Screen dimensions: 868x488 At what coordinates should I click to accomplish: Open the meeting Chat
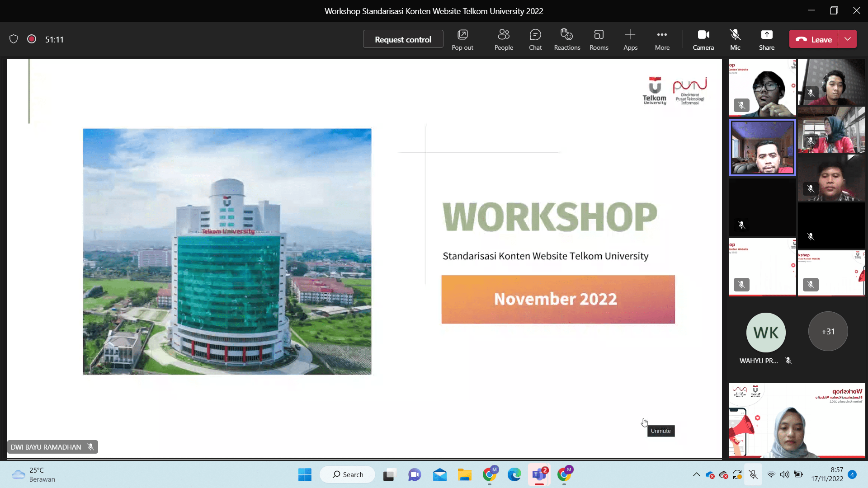(x=535, y=39)
